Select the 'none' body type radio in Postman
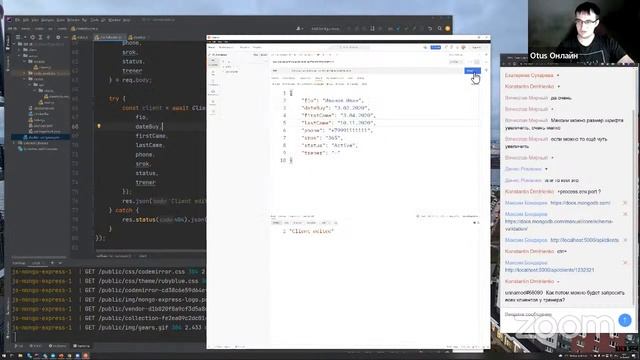This screenshot has width=640, height=360. (276, 84)
